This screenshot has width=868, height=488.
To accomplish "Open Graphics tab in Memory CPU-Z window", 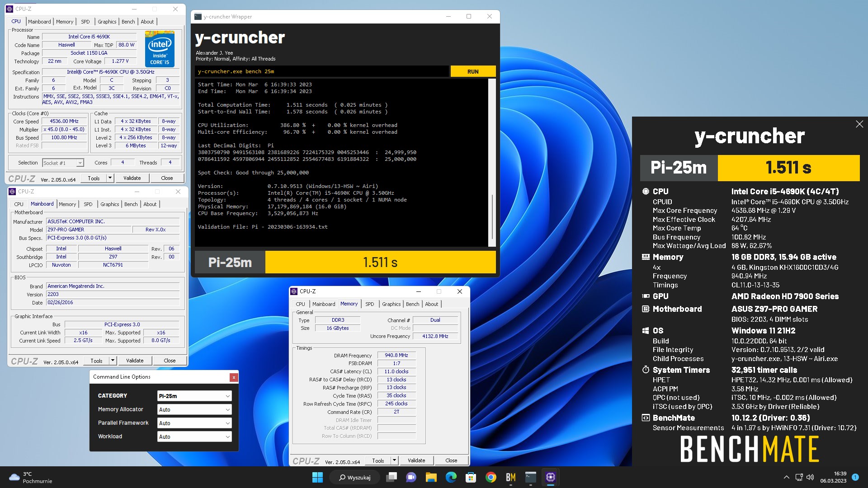I will click(392, 304).
